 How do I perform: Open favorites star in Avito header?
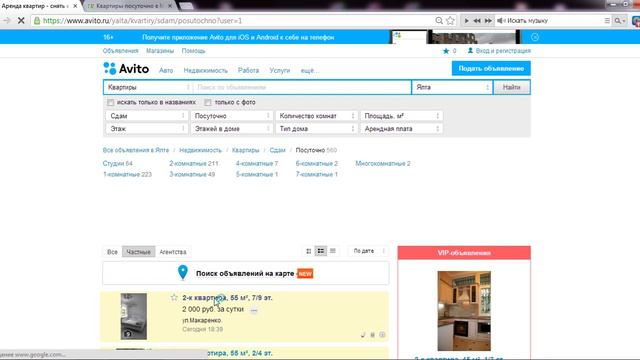tap(446, 51)
